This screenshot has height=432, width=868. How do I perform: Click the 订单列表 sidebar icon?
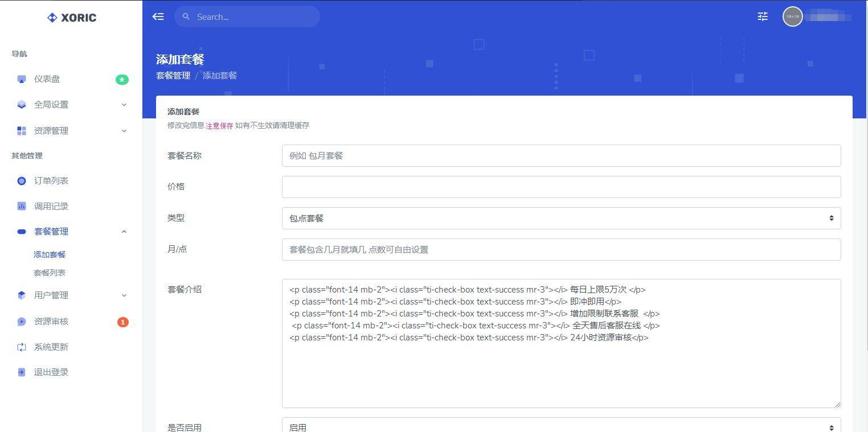click(22, 181)
